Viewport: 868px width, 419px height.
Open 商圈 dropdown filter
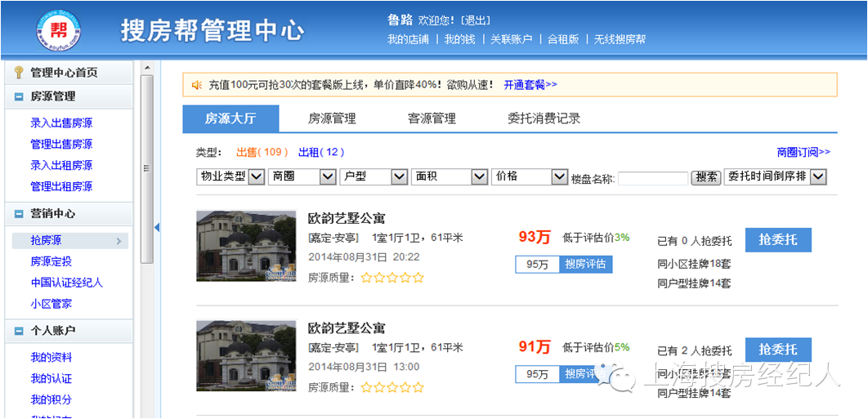click(x=302, y=176)
